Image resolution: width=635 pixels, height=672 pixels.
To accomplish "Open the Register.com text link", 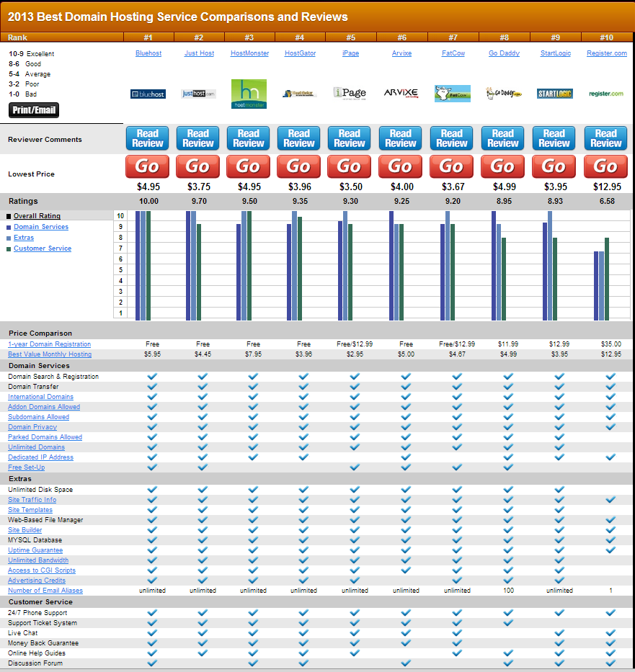I will click(x=607, y=53).
